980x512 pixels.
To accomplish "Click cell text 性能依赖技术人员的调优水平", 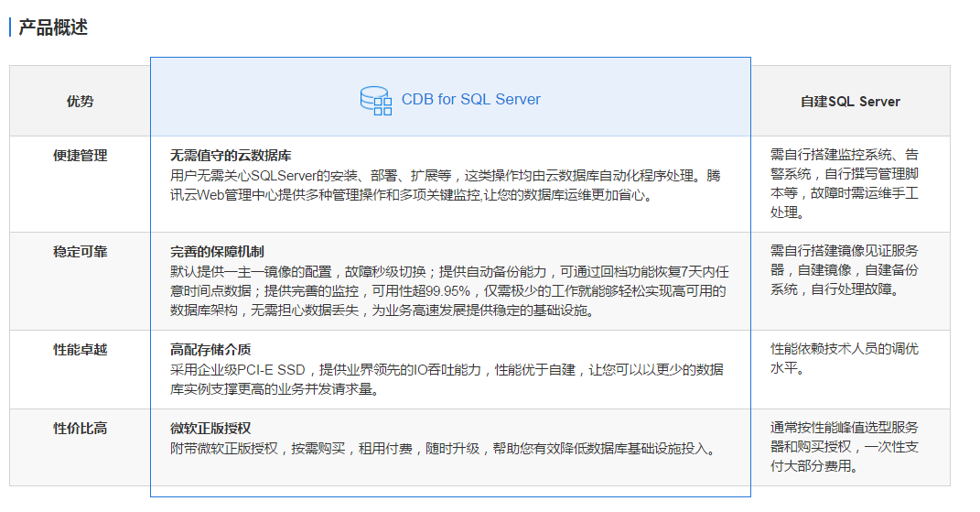I will click(x=845, y=358).
